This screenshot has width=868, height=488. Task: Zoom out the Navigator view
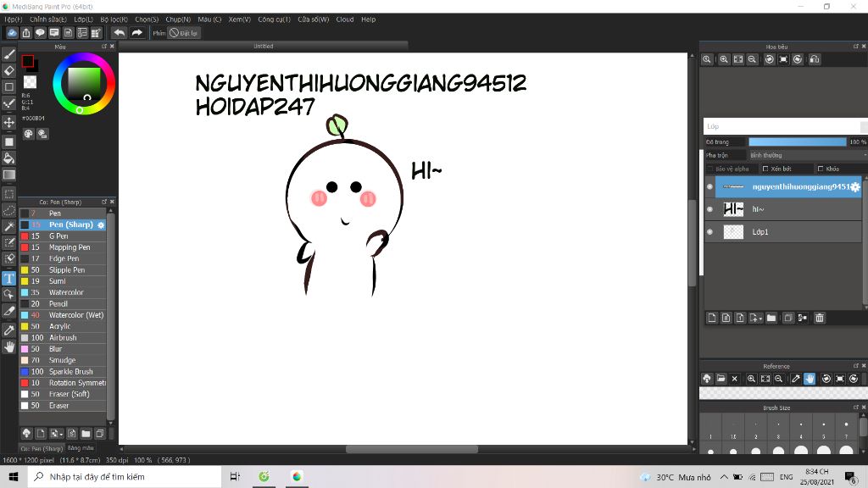(x=753, y=59)
